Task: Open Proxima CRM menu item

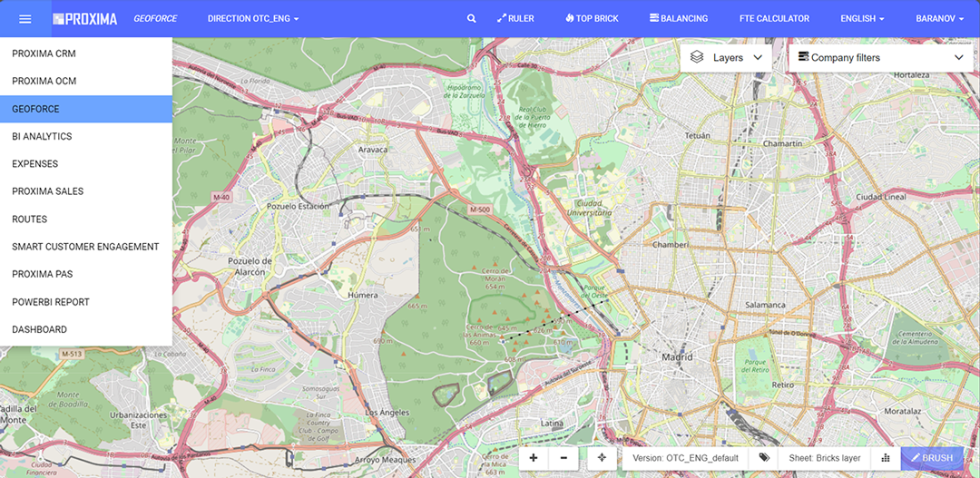Action: click(86, 54)
